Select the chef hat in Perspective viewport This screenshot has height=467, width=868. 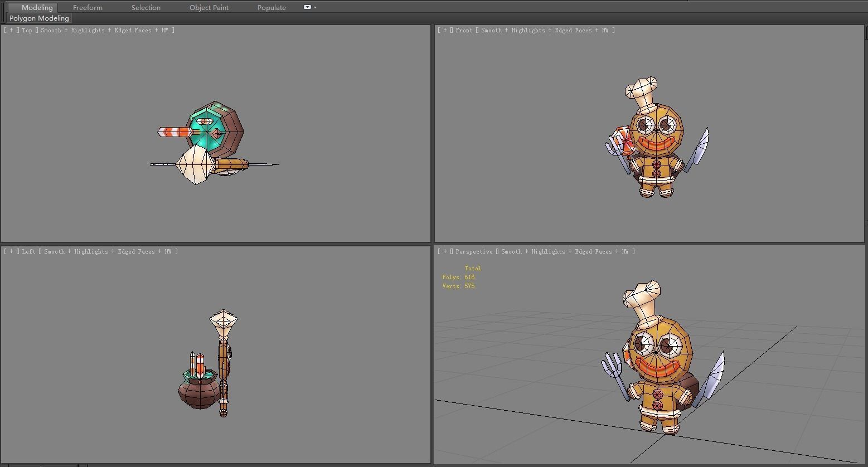[x=641, y=304]
